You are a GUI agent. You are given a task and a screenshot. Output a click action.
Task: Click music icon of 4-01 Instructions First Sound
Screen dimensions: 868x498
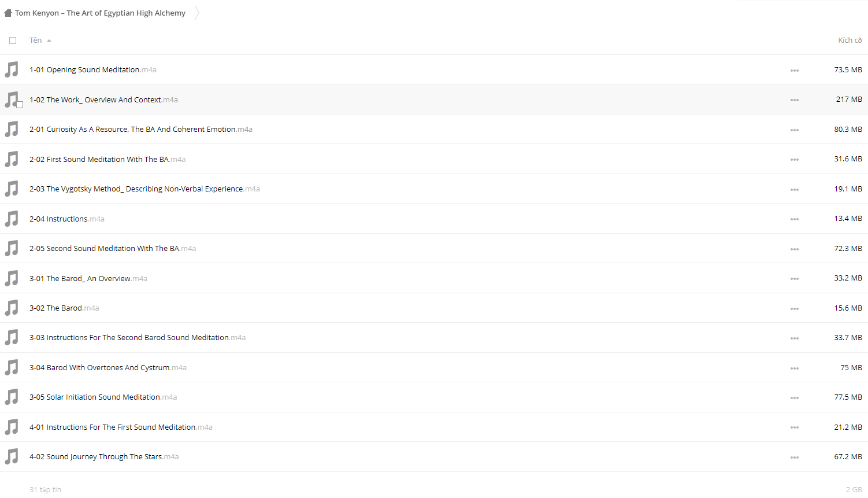coord(12,427)
